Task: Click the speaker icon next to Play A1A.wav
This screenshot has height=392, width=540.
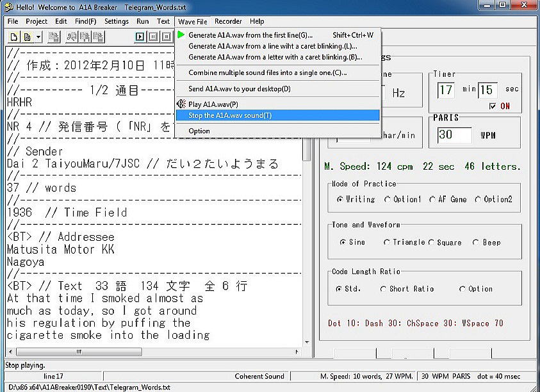Action: [182, 104]
